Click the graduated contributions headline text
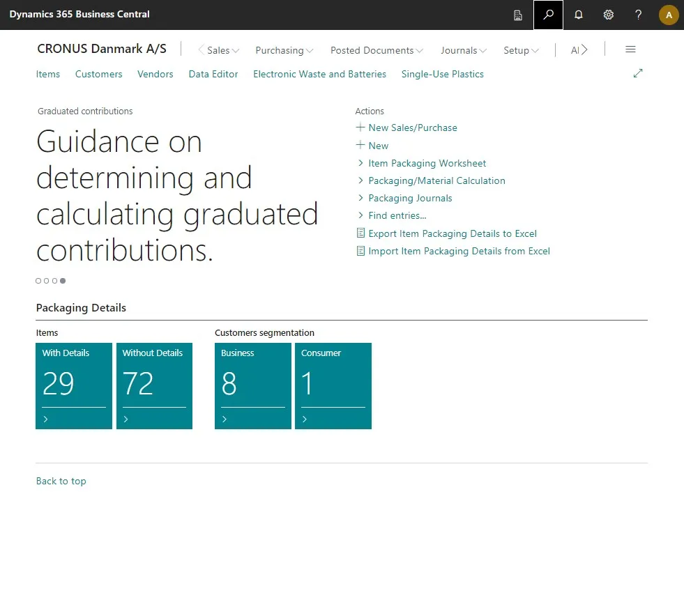684x616 pixels. click(x=177, y=196)
